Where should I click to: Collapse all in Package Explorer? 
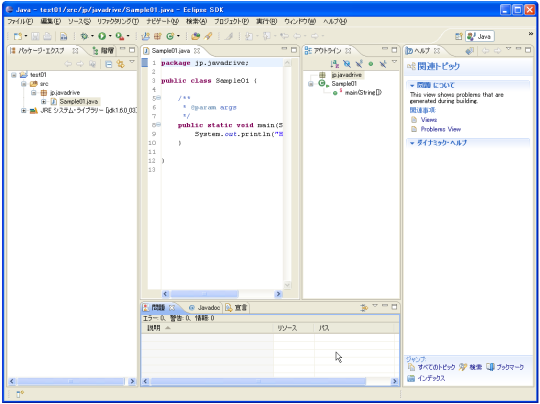(108, 64)
